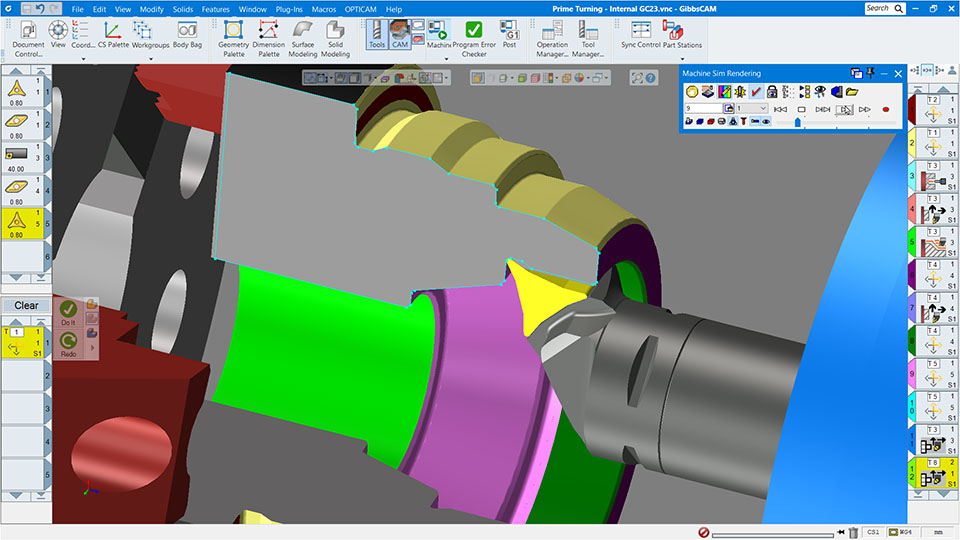Open the Geometry Palette
Viewport: 960px width, 540px height.
point(233,39)
